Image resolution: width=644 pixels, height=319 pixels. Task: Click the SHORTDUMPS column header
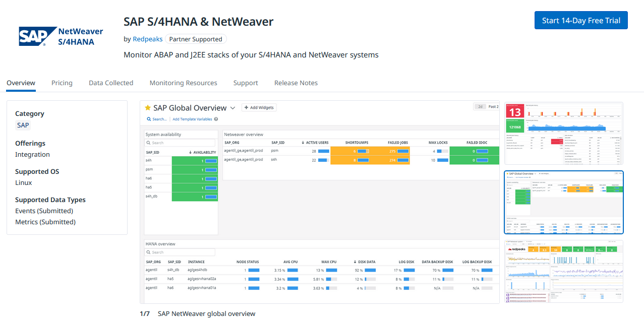(x=358, y=143)
